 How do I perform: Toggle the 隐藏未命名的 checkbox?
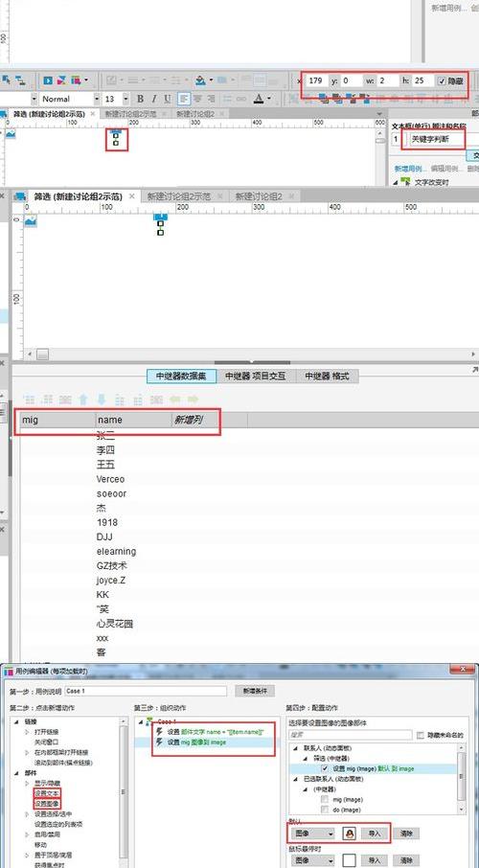coord(421,735)
